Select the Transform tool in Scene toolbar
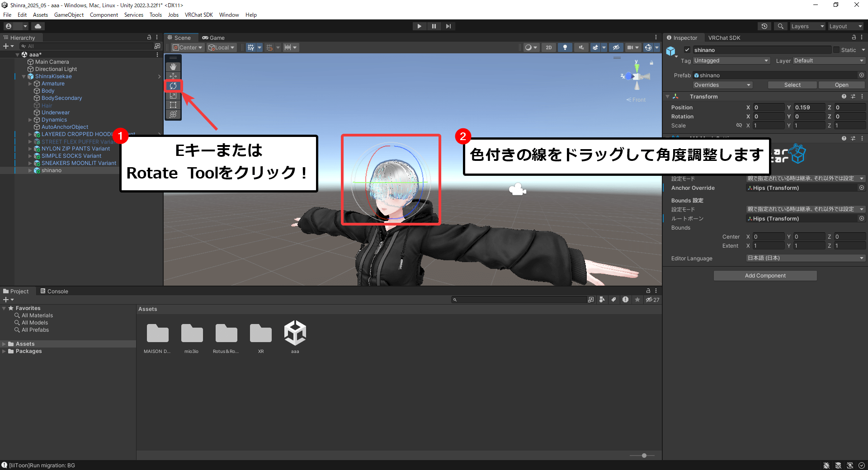 pyautogui.click(x=173, y=114)
